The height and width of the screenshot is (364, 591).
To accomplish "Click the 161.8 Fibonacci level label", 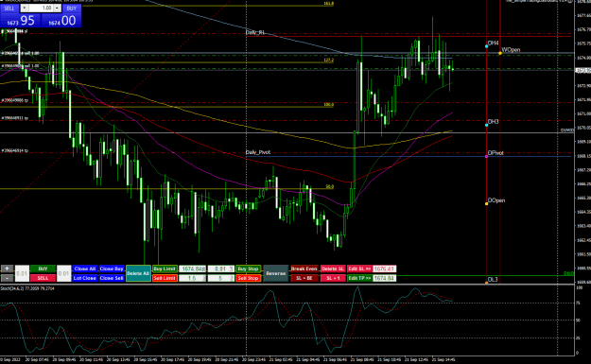I will click(329, 4).
